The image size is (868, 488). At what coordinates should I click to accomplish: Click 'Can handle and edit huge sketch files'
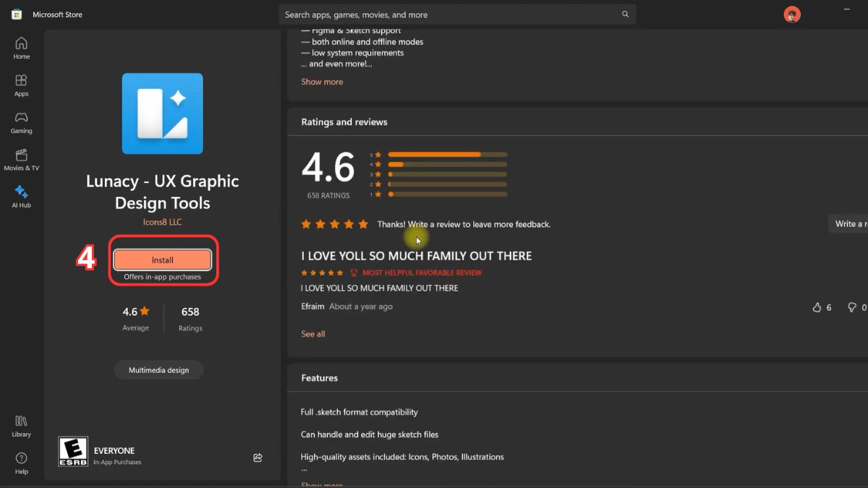(370, 435)
